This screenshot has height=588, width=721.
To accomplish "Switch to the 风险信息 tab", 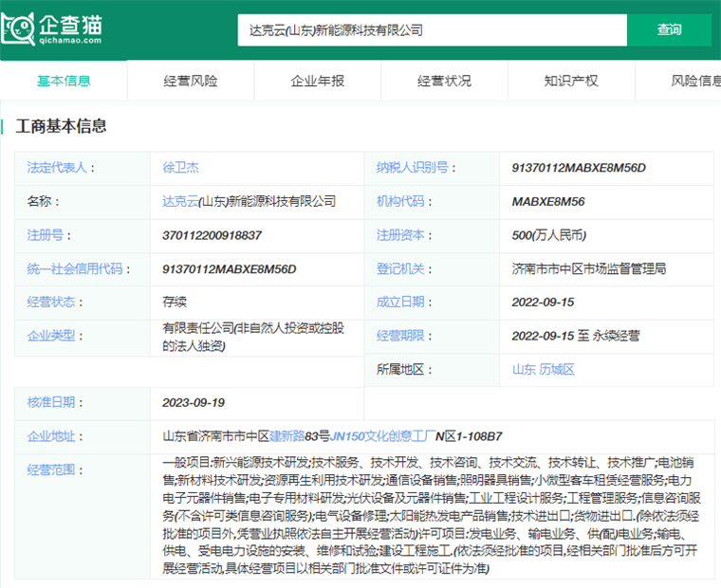I will coord(695,81).
